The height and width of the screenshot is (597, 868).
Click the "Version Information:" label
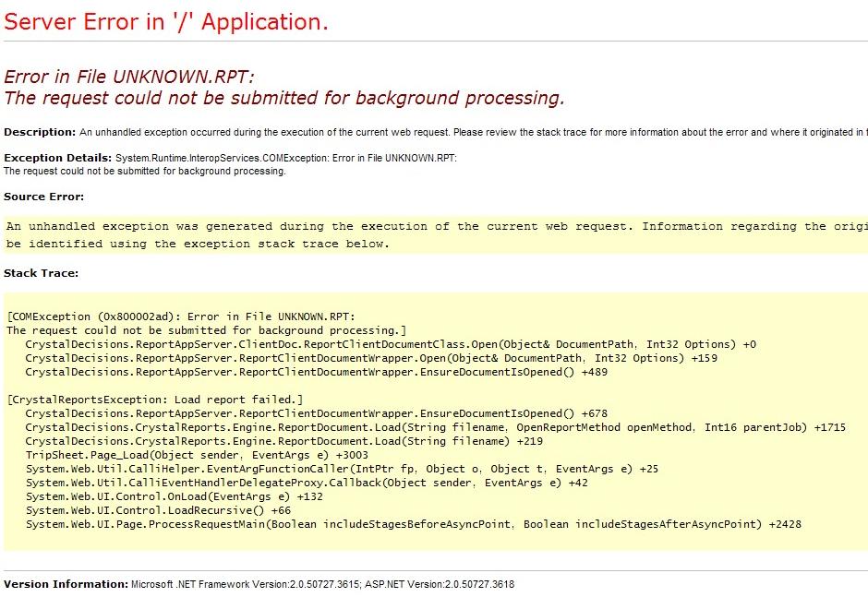66,584
